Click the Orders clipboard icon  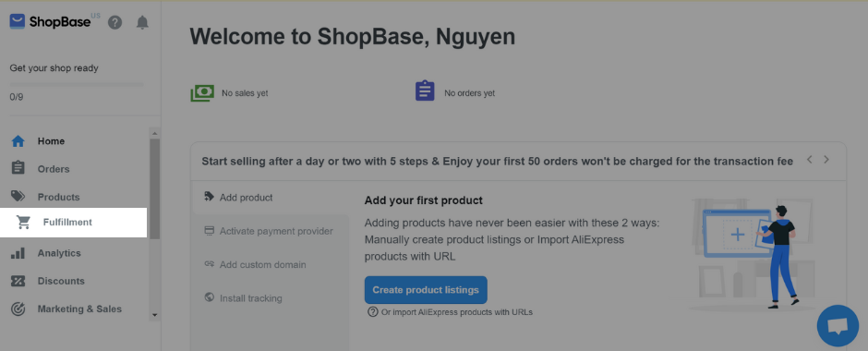click(x=18, y=168)
